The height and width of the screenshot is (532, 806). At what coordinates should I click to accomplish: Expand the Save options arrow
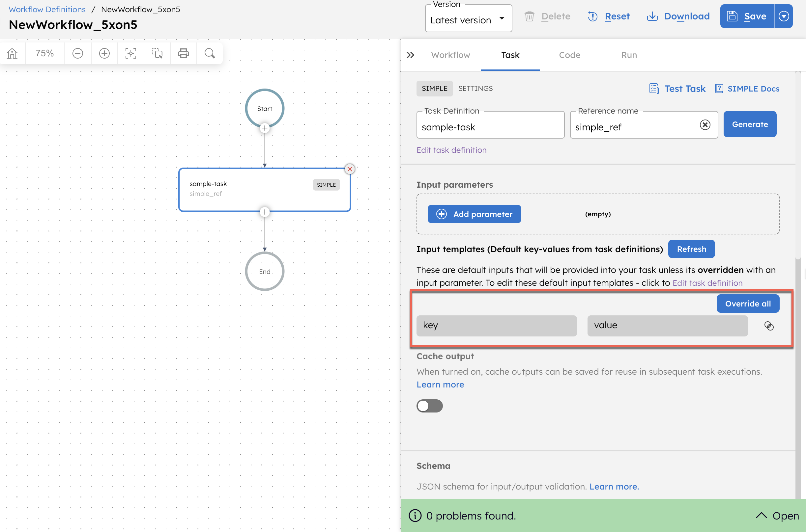(x=784, y=16)
